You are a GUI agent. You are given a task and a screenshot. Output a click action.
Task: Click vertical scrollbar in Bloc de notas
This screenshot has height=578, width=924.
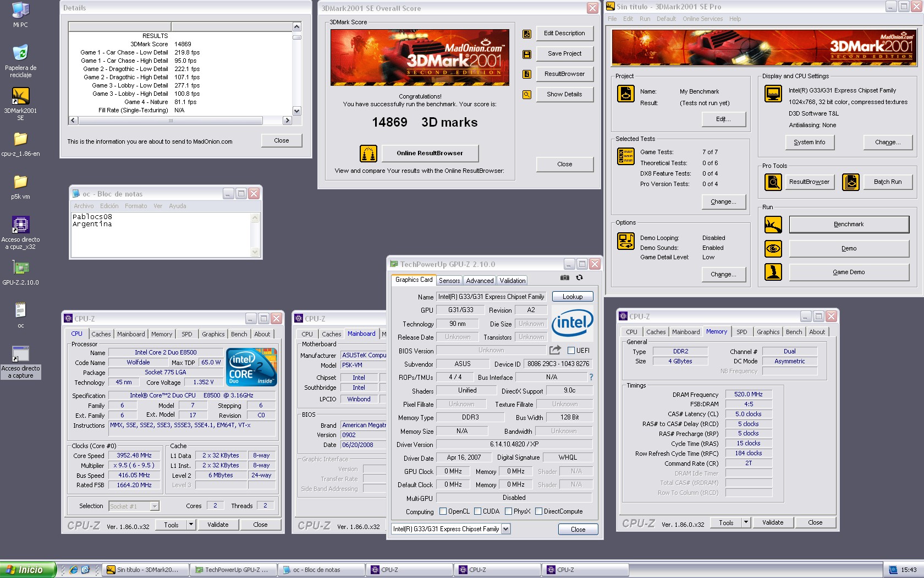click(x=255, y=235)
